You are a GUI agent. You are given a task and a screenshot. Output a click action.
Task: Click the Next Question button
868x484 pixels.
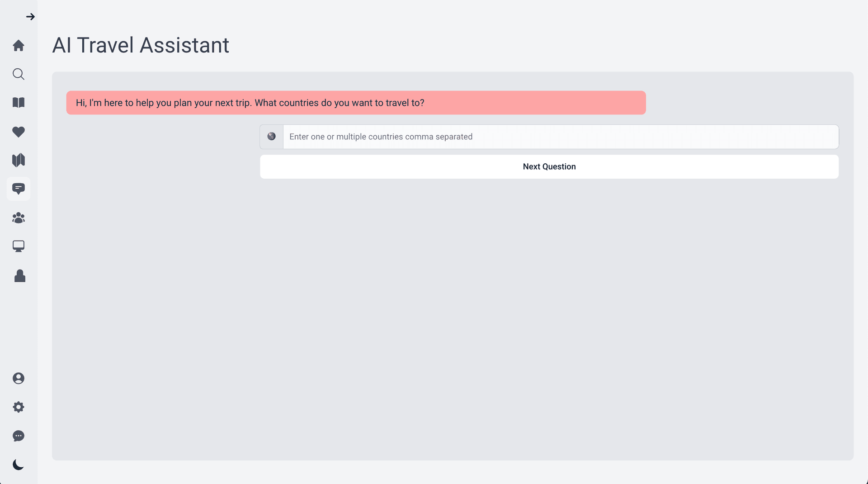point(549,166)
